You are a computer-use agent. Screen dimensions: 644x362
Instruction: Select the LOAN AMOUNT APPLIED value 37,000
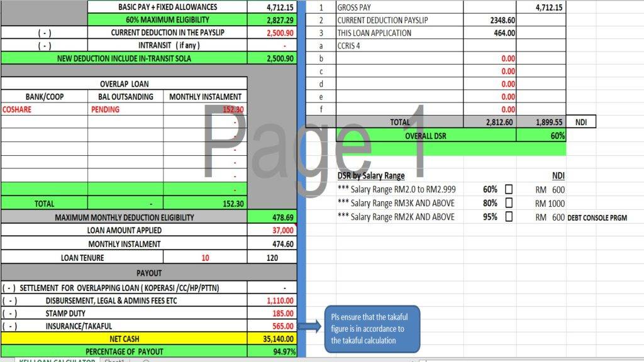pyautogui.click(x=272, y=230)
